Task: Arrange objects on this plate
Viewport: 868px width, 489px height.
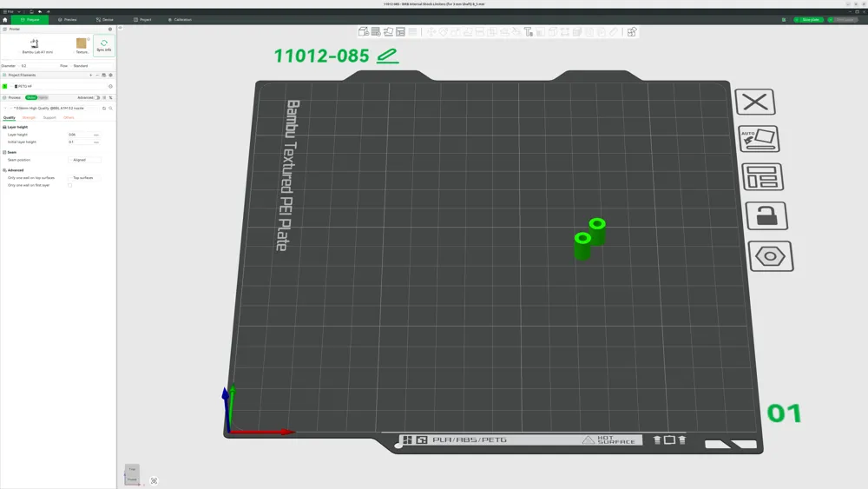Action: pos(762,176)
